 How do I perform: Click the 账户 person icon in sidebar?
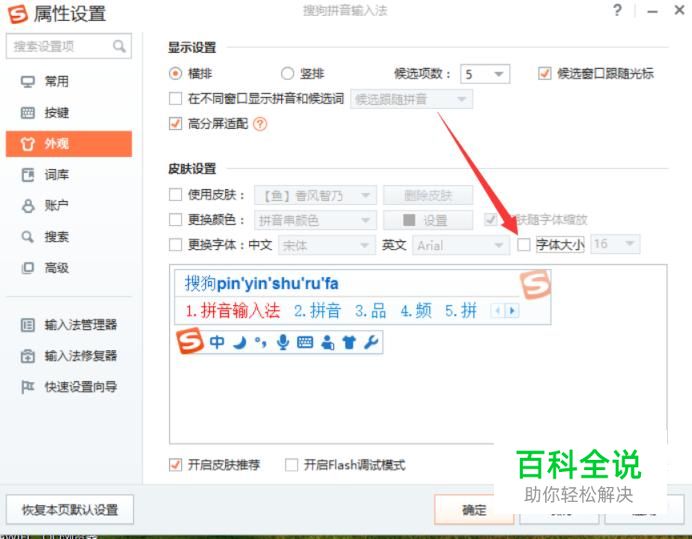[x=28, y=206]
